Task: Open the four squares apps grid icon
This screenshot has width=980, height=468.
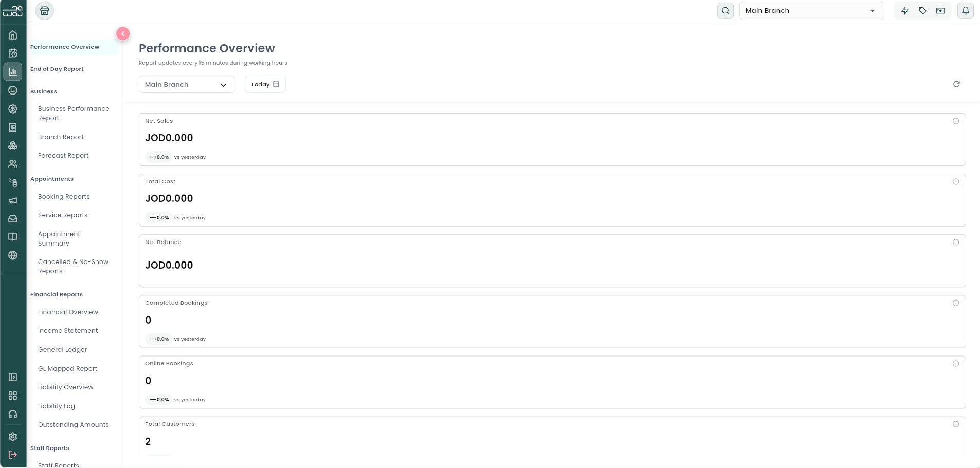Action: click(x=13, y=396)
